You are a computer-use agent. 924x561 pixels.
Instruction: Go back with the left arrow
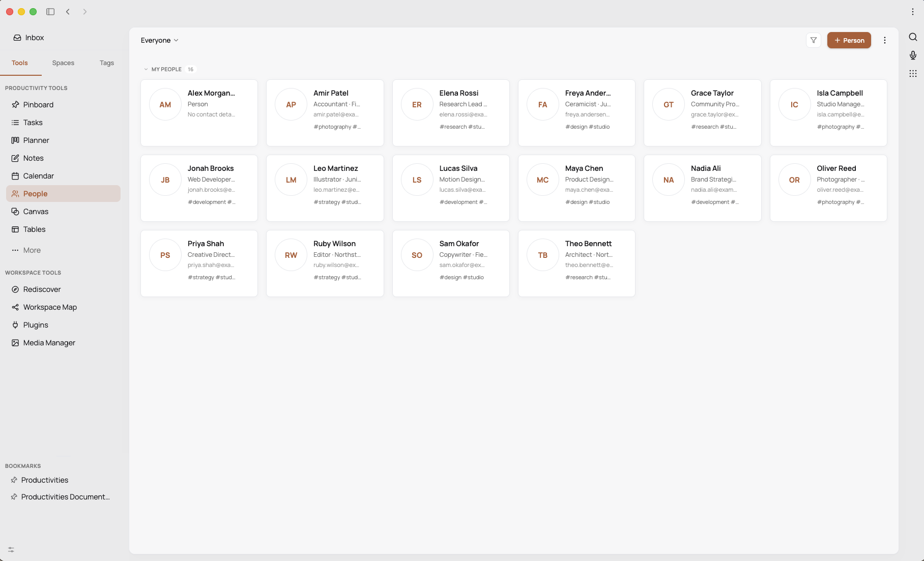[x=68, y=12]
